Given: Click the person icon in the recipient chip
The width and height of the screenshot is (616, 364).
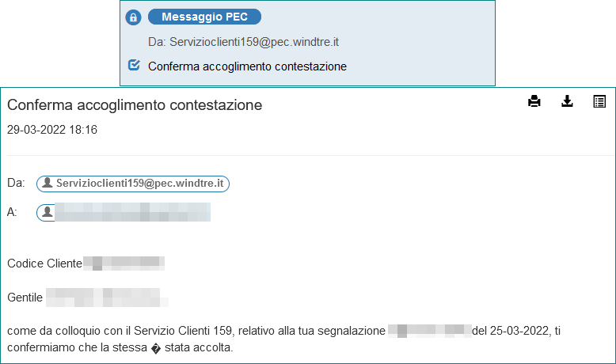Looking at the screenshot, I should tap(48, 211).
